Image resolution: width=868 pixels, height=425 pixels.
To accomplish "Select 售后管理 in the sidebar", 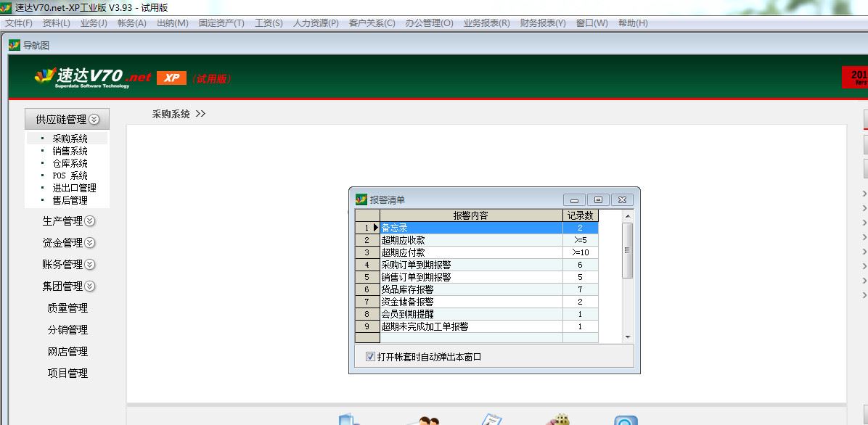I will (x=70, y=200).
